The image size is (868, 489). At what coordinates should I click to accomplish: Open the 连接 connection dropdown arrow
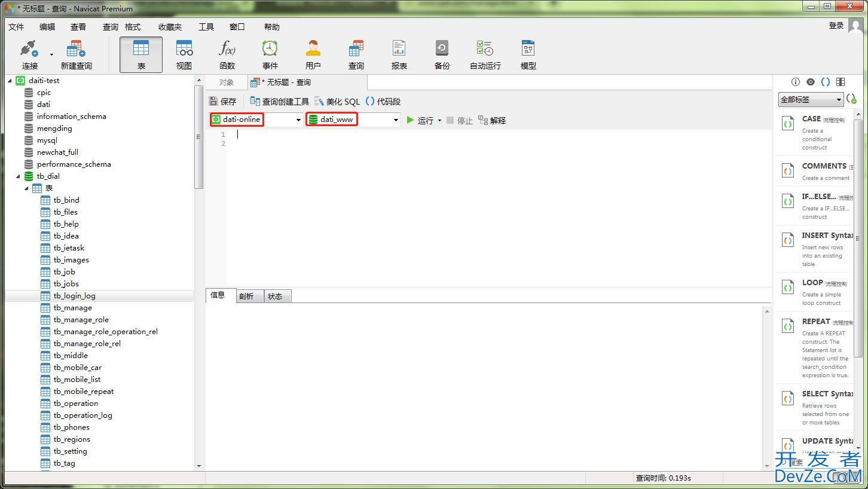(x=51, y=54)
